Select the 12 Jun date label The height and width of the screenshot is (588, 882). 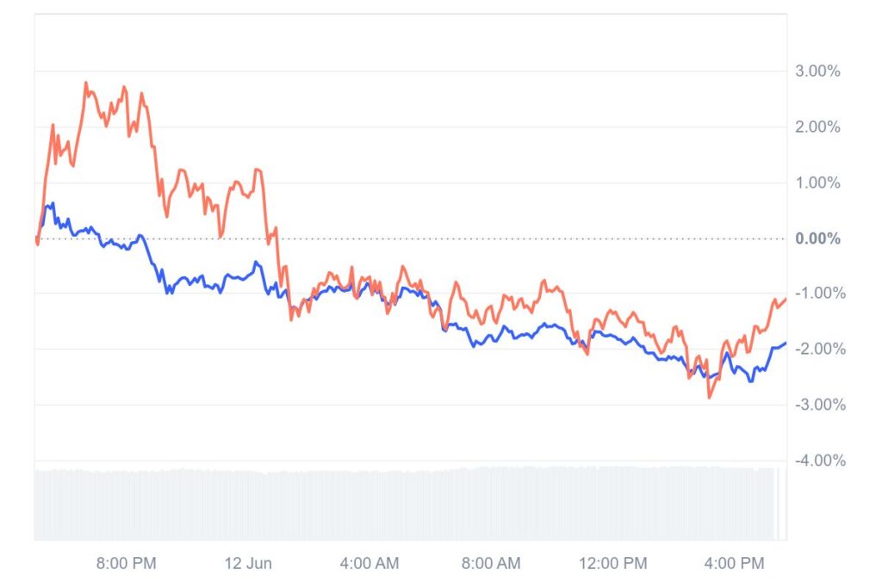(x=248, y=564)
